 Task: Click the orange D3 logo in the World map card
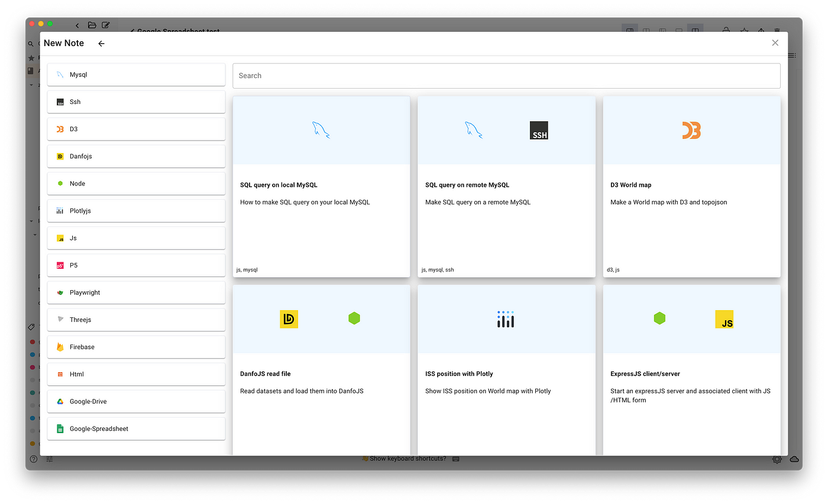(691, 130)
